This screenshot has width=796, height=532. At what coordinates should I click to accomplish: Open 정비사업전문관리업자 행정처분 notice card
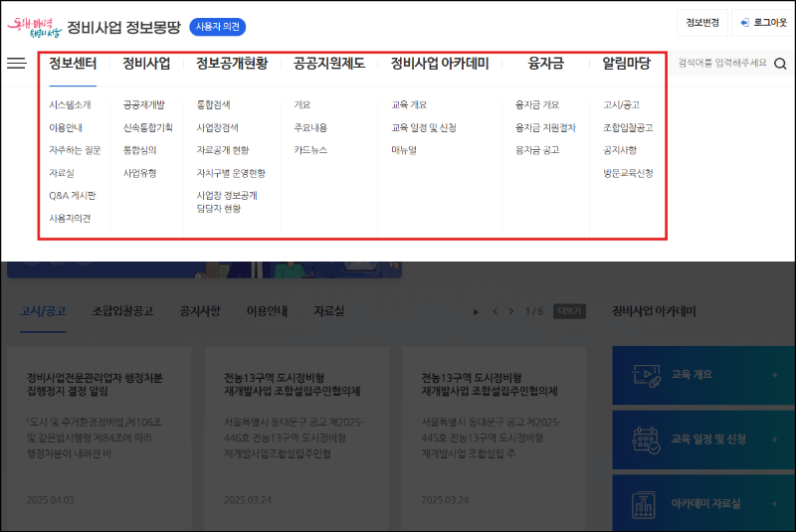coord(99,439)
